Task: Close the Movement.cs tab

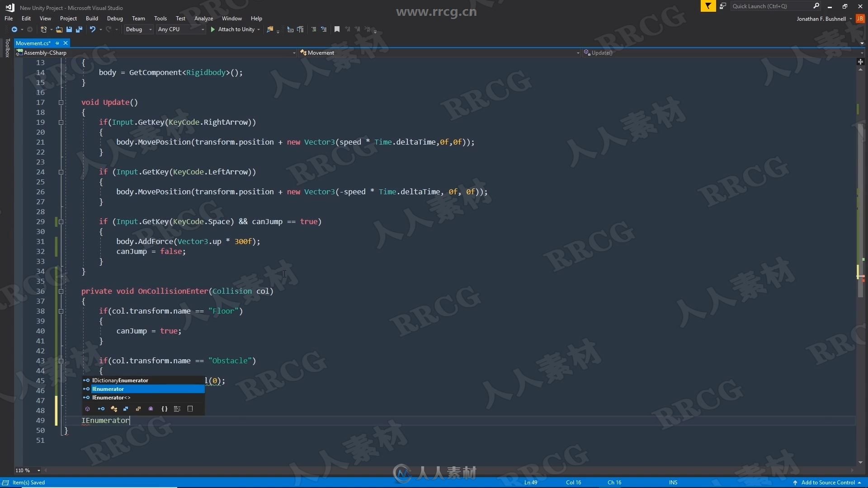Action: pos(66,43)
